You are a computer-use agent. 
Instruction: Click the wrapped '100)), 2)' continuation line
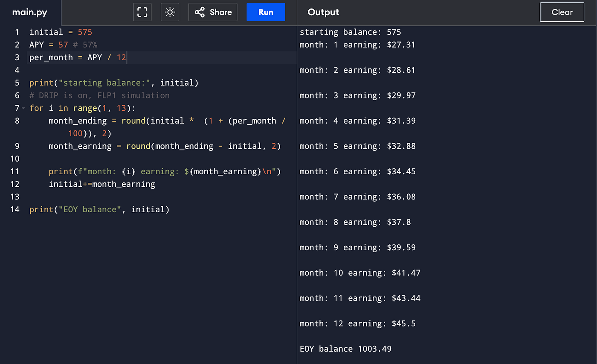coord(90,133)
